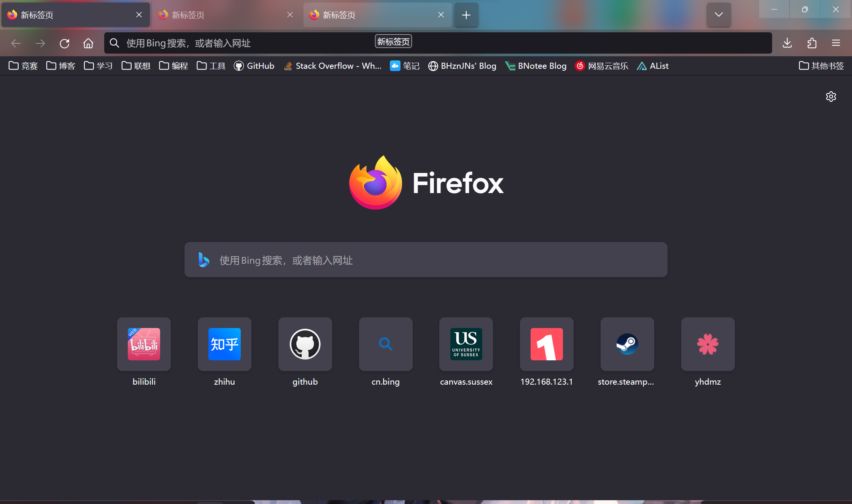Open the 网易云音乐 bookmark
852x504 pixels.
602,66
